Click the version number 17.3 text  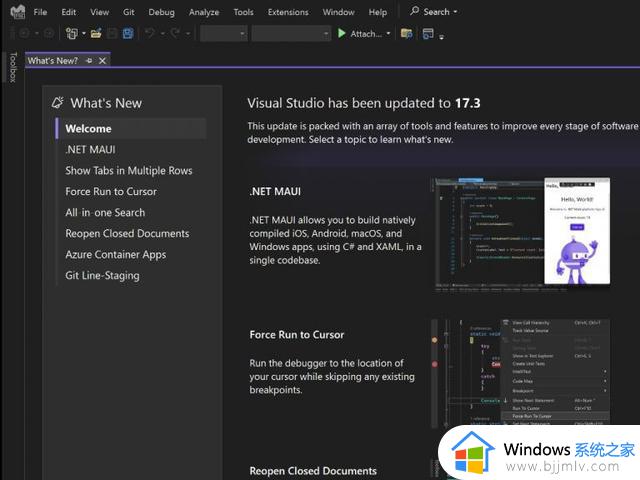(467, 103)
